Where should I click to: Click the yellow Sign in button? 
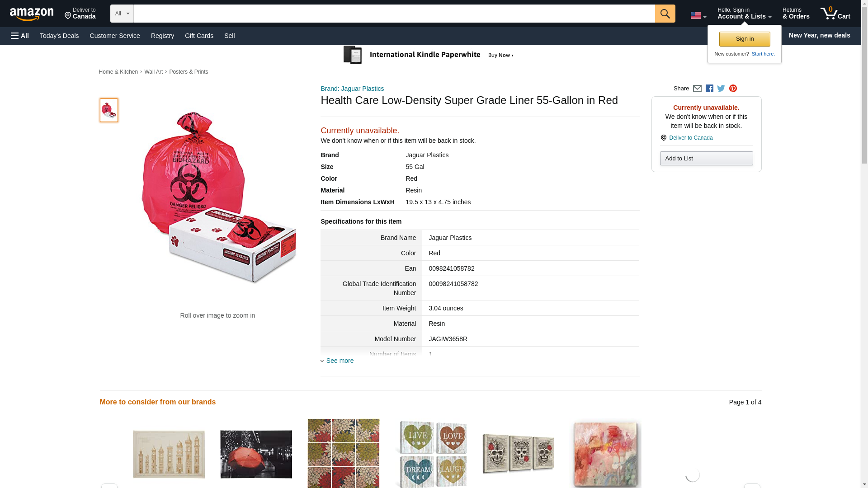[x=745, y=39]
